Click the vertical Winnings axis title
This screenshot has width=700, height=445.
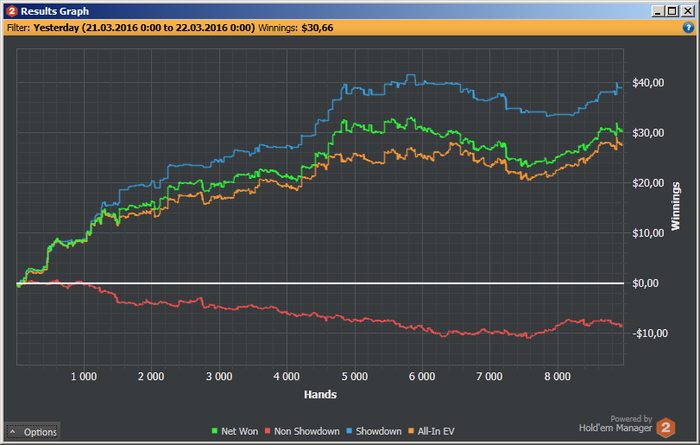point(675,206)
